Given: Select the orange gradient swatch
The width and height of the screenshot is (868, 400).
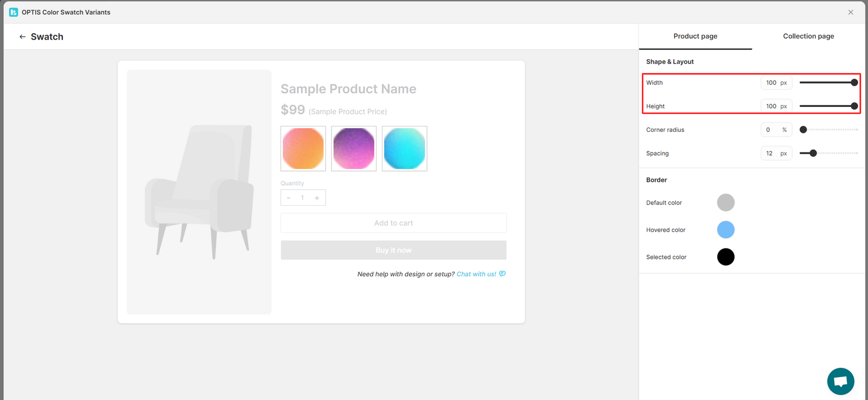Looking at the screenshot, I should [303, 149].
